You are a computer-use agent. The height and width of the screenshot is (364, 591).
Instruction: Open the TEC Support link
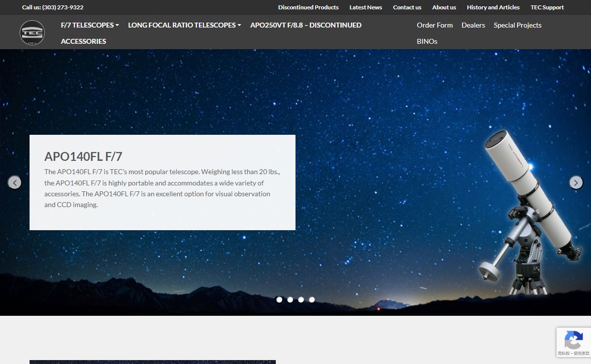[547, 7]
